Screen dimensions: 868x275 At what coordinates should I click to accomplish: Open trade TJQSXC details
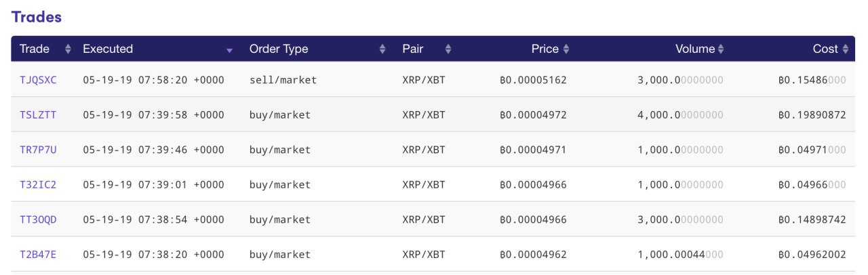pyautogui.click(x=38, y=80)
